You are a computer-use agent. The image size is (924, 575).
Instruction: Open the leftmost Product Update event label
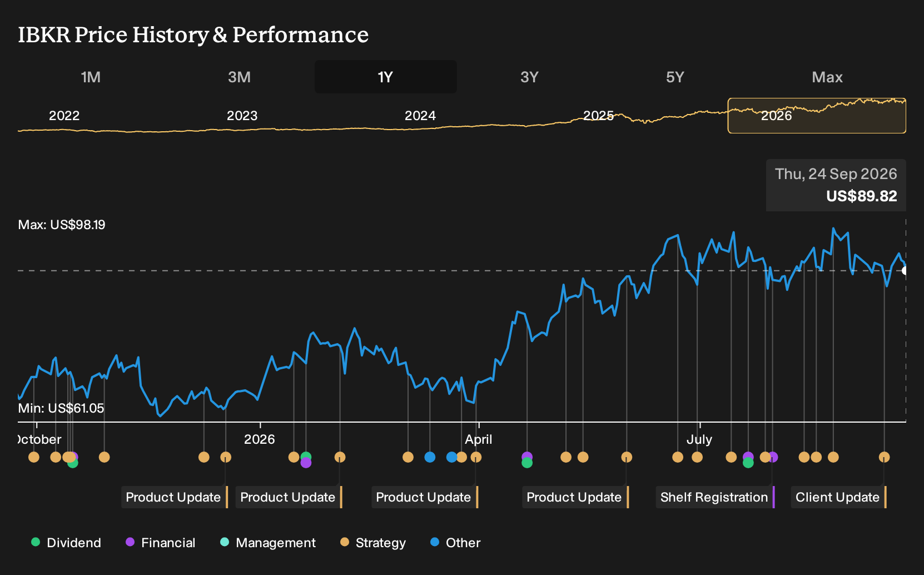point(175,497)
